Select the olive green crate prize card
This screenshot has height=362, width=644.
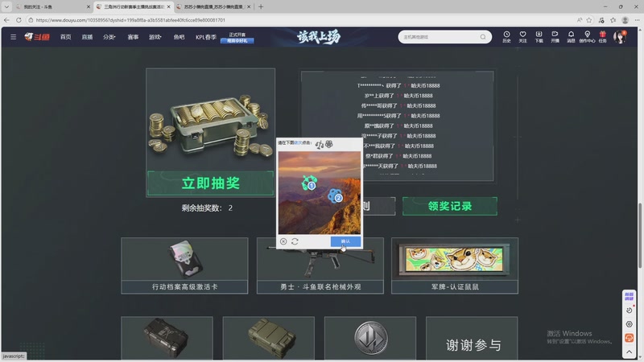click(x=269, y=339)
